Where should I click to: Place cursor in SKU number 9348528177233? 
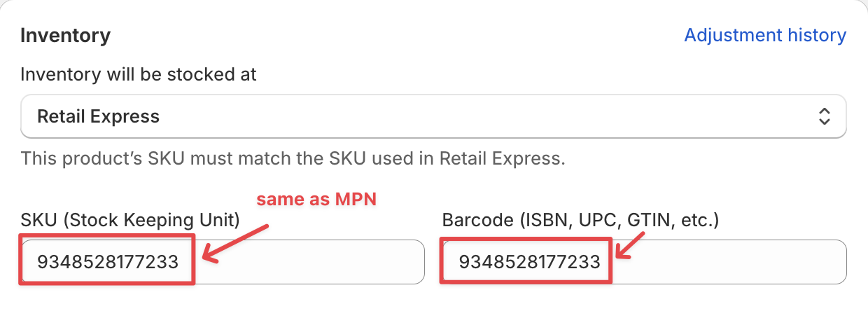coord(108,262)
